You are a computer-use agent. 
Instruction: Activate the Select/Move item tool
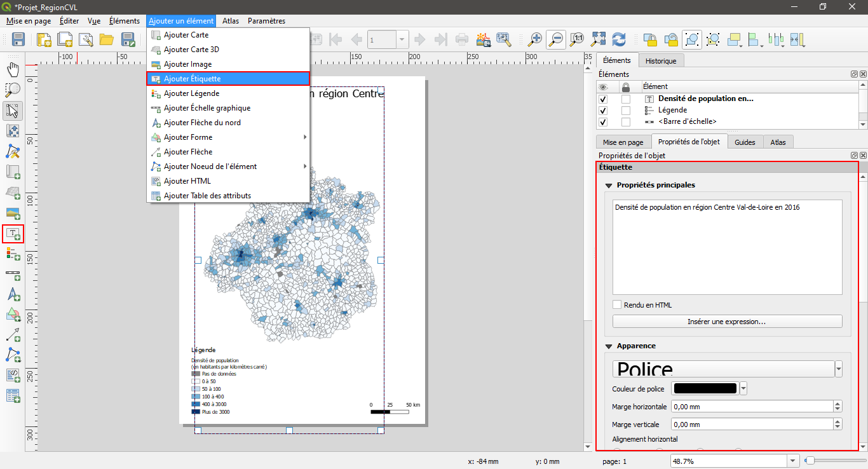pyautogui.click(x=13, y=111)
